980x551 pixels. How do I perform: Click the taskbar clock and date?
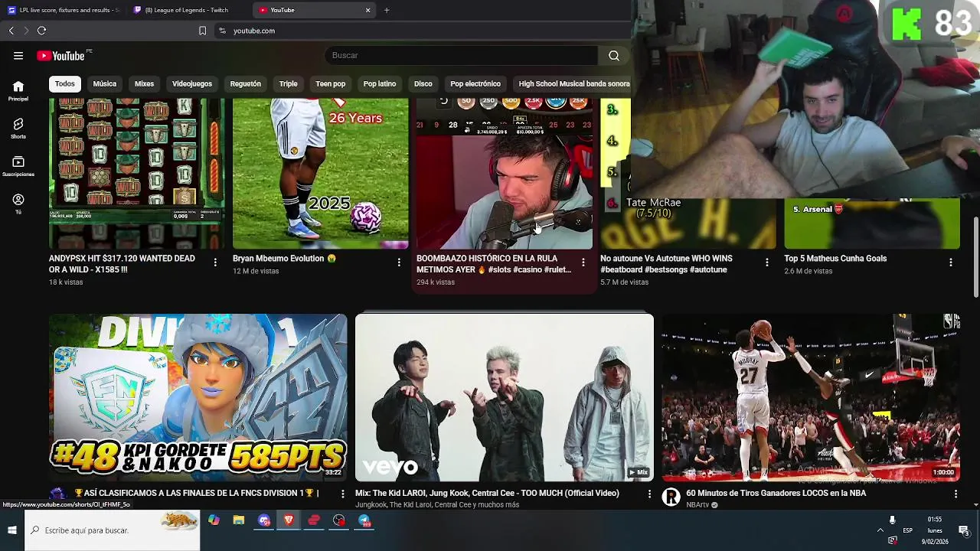click(935, 530)
